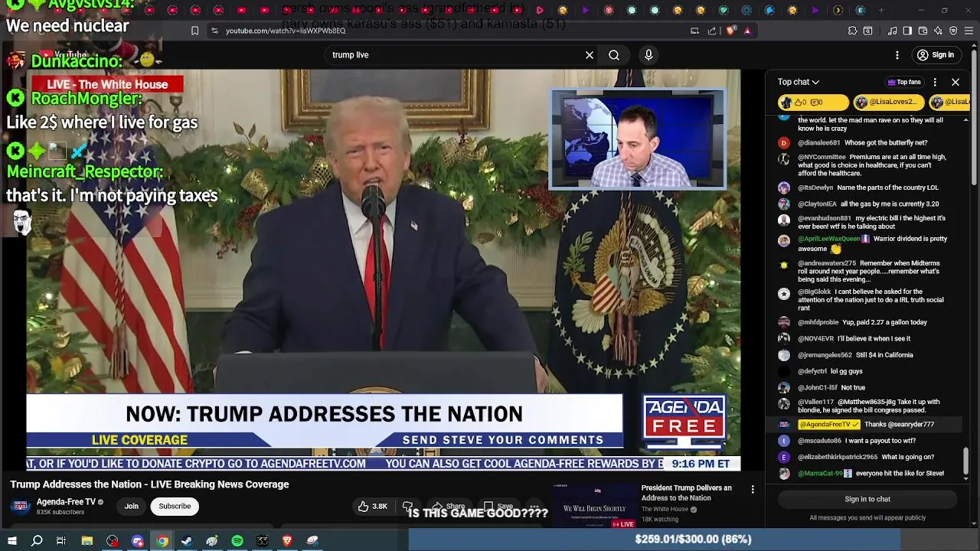980x551 pixels.
Task: Open Discord from taskbar
Action: click(138, 540)
